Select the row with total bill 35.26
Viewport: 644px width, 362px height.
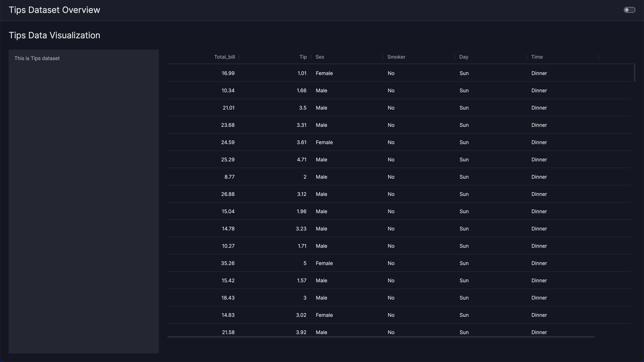(x=228, y=263)
